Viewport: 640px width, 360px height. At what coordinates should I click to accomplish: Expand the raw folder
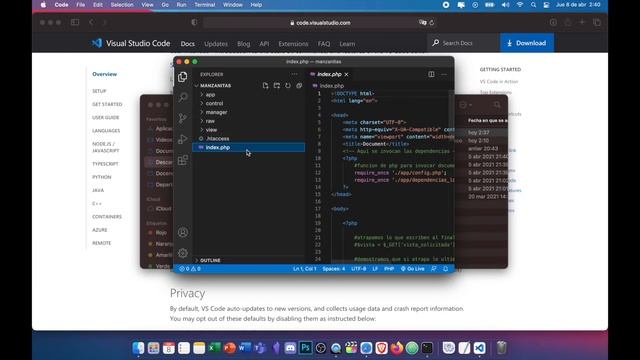(x=249, y=121)
